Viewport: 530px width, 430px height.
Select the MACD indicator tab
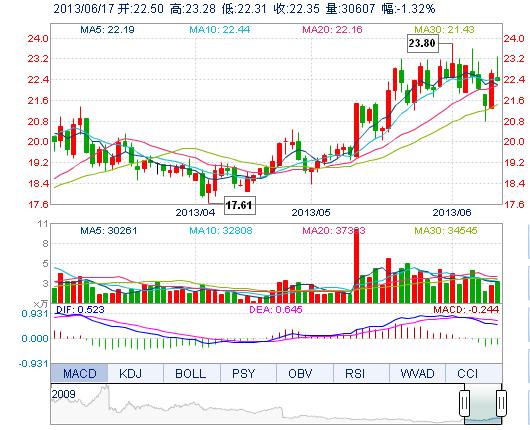[x=79, y=374]
